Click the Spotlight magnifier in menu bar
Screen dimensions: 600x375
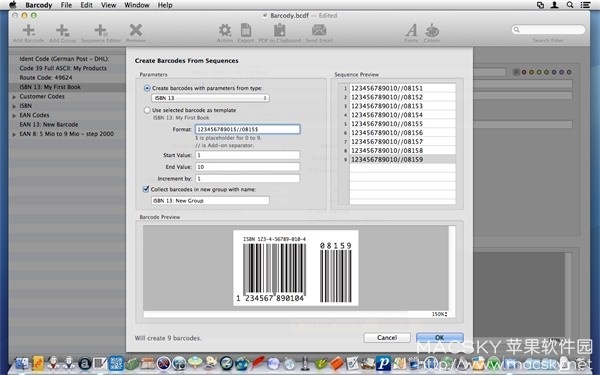pyautogui.click(x=570, y=5)
